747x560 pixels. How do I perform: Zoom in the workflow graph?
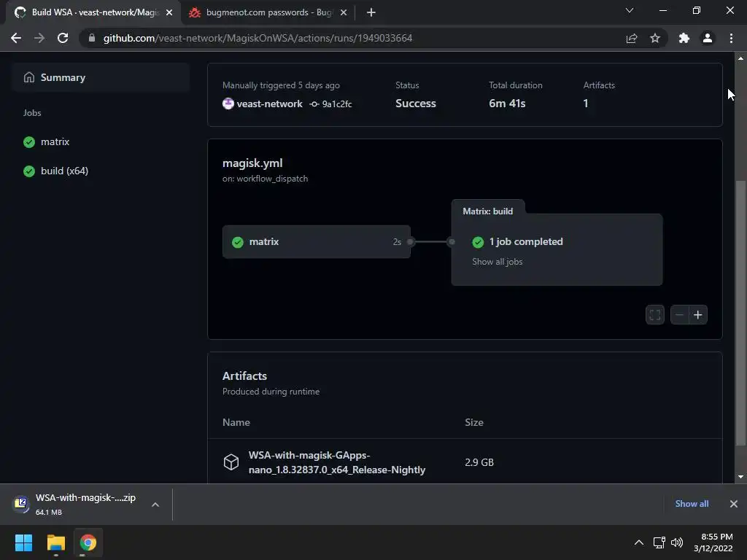[698, 315]
